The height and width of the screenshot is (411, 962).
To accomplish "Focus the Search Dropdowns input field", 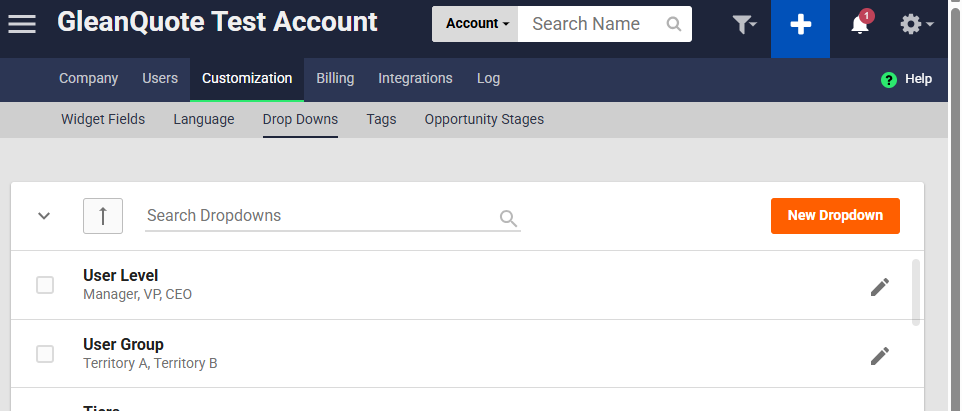I will (320, 216).
